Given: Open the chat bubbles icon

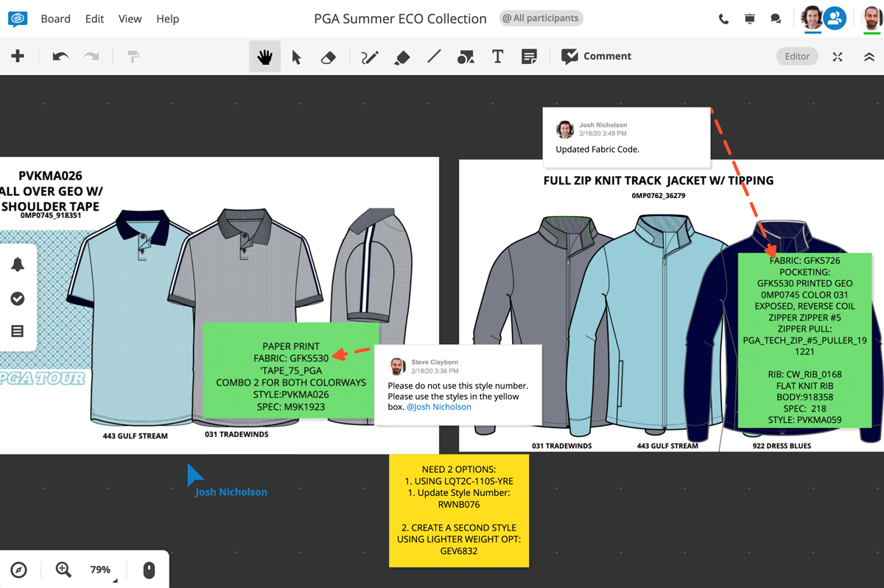Looking at the screenshot, I should (x=776, y=19).
